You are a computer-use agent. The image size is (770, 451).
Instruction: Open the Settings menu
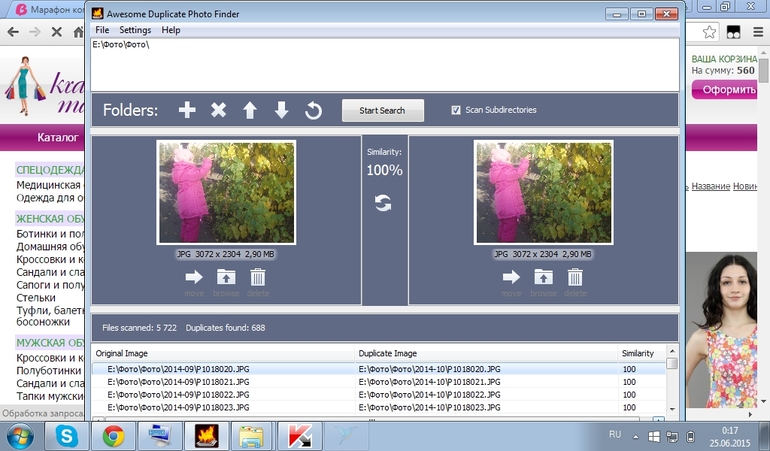135,30
